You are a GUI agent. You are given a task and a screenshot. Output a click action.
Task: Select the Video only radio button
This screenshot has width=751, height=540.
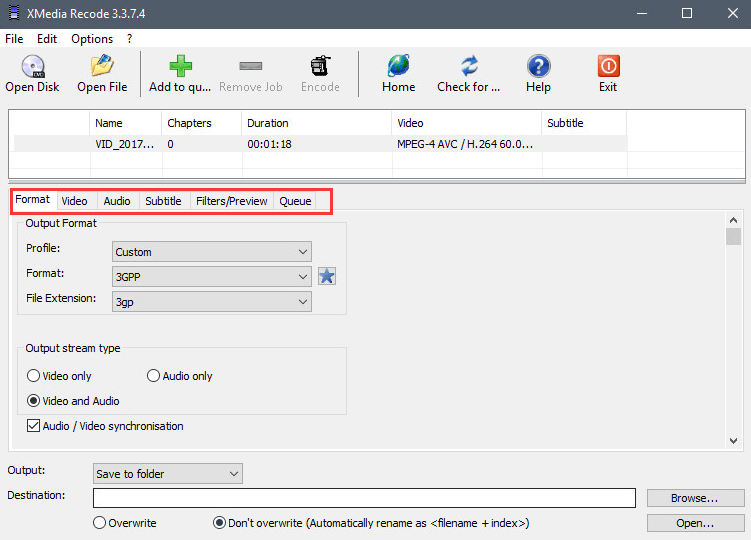(33, 376)
